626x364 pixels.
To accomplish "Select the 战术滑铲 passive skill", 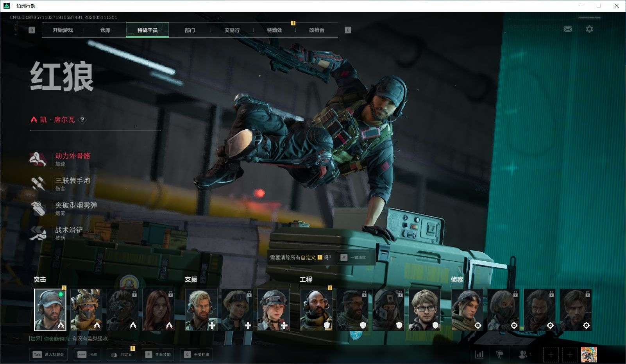I will tap(57, 233).
